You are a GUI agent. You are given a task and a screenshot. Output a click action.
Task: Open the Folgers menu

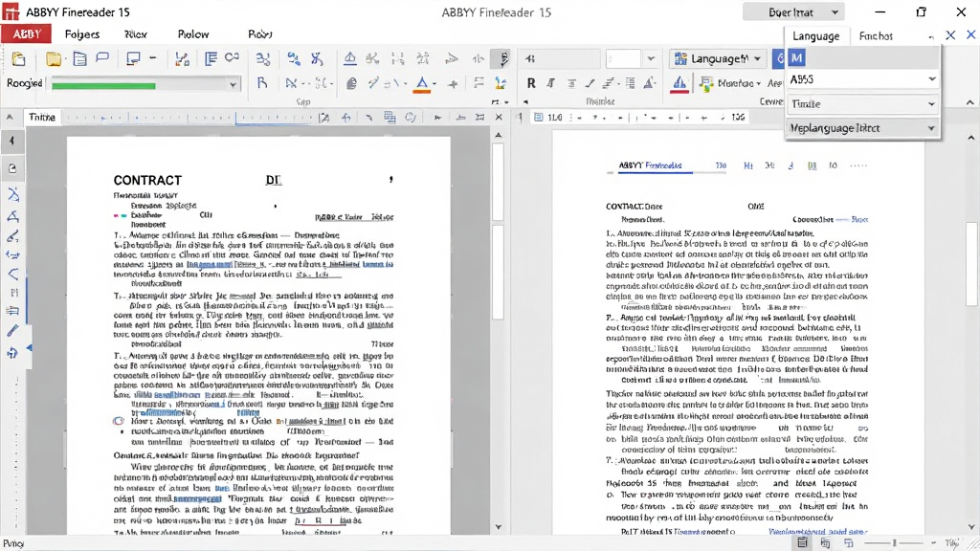click(82, 34)
